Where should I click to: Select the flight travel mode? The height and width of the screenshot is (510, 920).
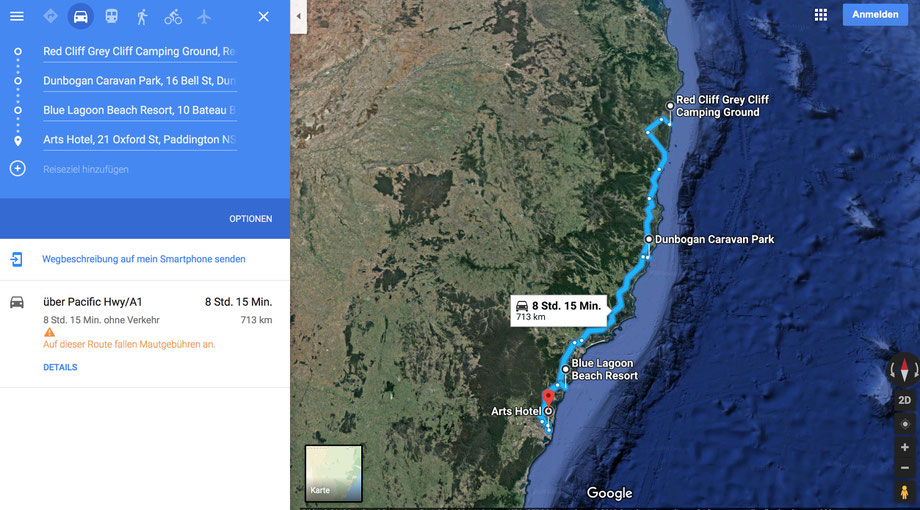click(204, 16)
